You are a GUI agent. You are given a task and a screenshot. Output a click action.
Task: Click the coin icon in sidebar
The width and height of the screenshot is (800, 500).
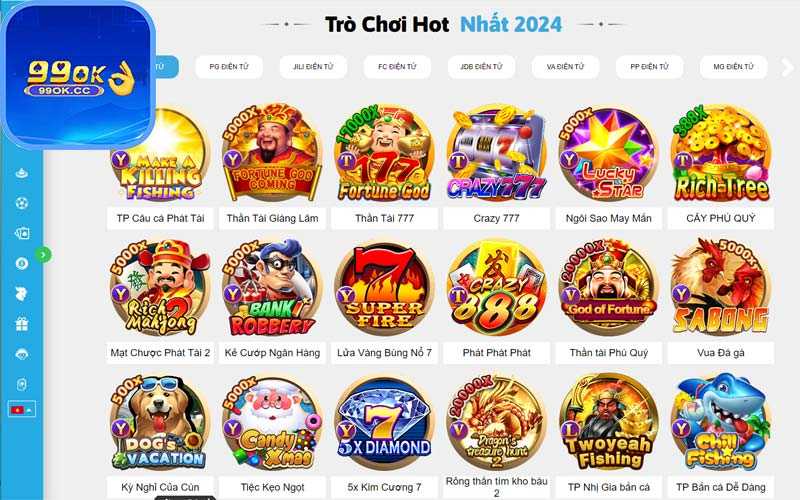(x=21, y=263)
